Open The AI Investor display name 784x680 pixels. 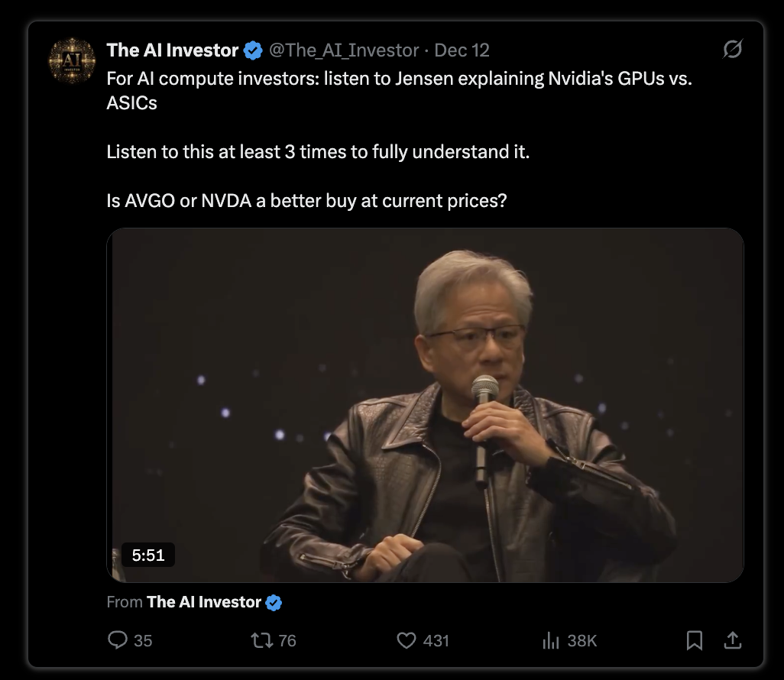[173, 50]
